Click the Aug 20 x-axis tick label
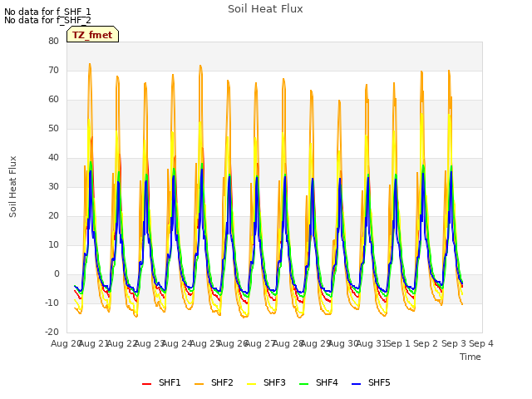Image resolution: width=532 pixels, height=399 pixels. (x=66, y=343)
